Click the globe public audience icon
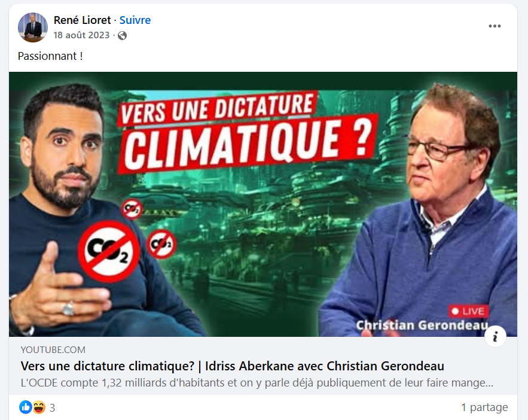Screen dimensions: 528x420 click(122, 35)
